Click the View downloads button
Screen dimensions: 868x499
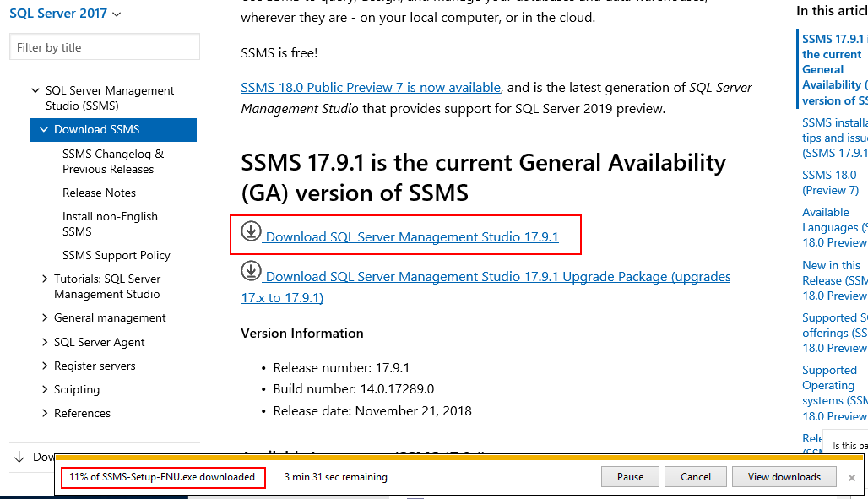(784, 477)
